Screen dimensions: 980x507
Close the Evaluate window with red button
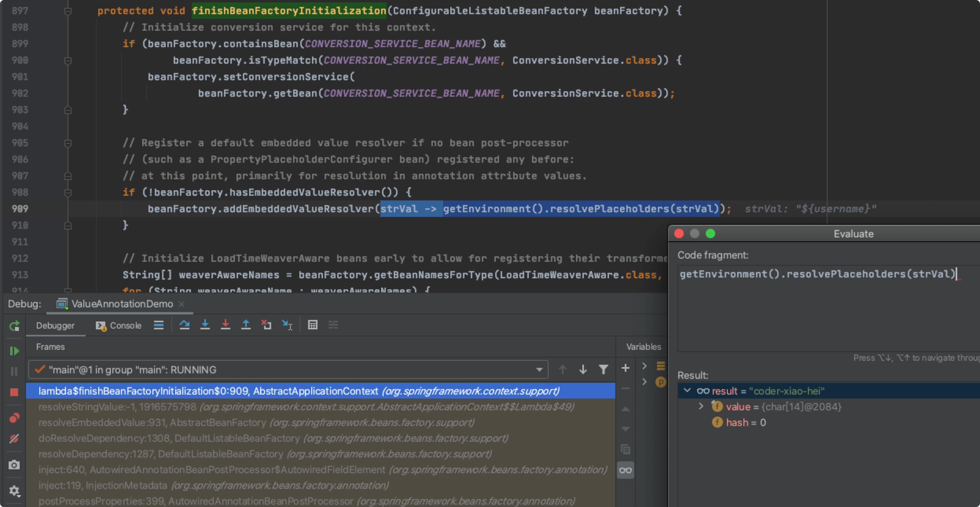point(679,234)
